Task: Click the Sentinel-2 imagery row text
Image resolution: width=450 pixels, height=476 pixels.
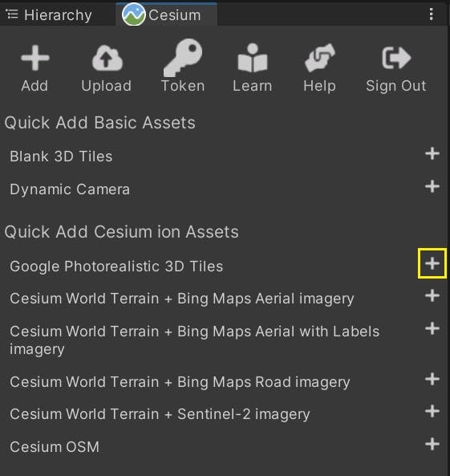Action: [160, 414]
